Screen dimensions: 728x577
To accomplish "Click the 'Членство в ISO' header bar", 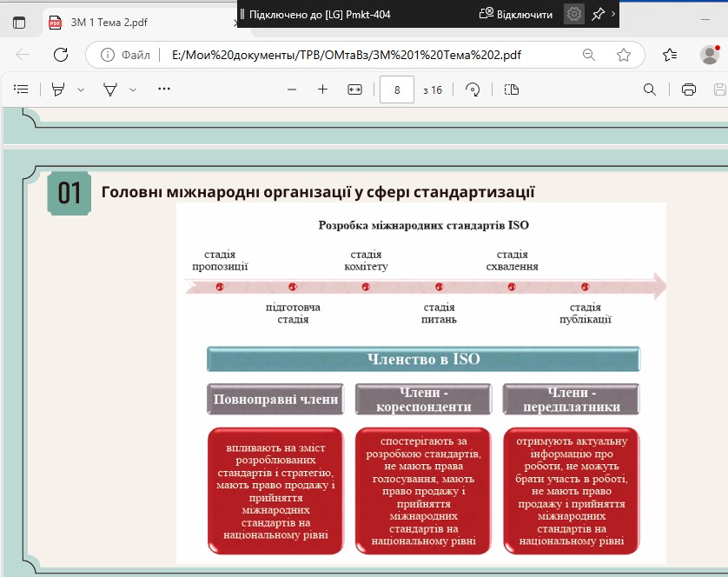I will pyautogui.click(x=423, y=359).
